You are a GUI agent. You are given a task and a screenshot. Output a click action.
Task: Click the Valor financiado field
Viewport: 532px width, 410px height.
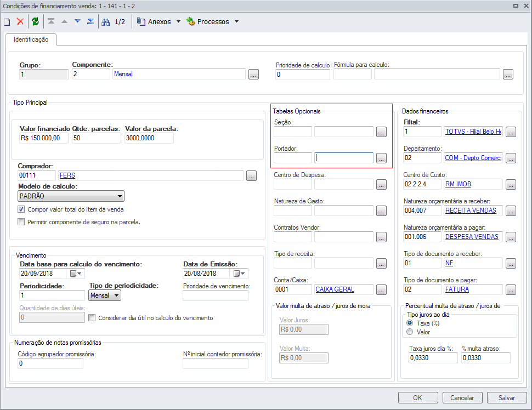tap(44, 138)
